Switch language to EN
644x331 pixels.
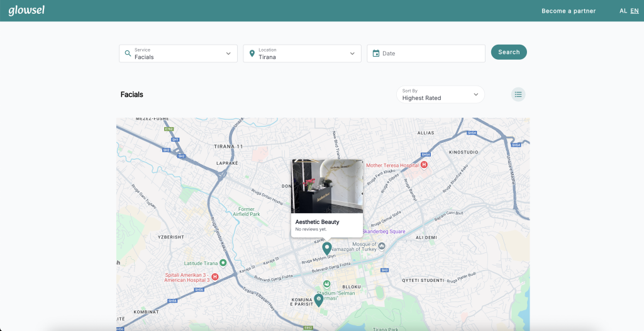(635, 11)
